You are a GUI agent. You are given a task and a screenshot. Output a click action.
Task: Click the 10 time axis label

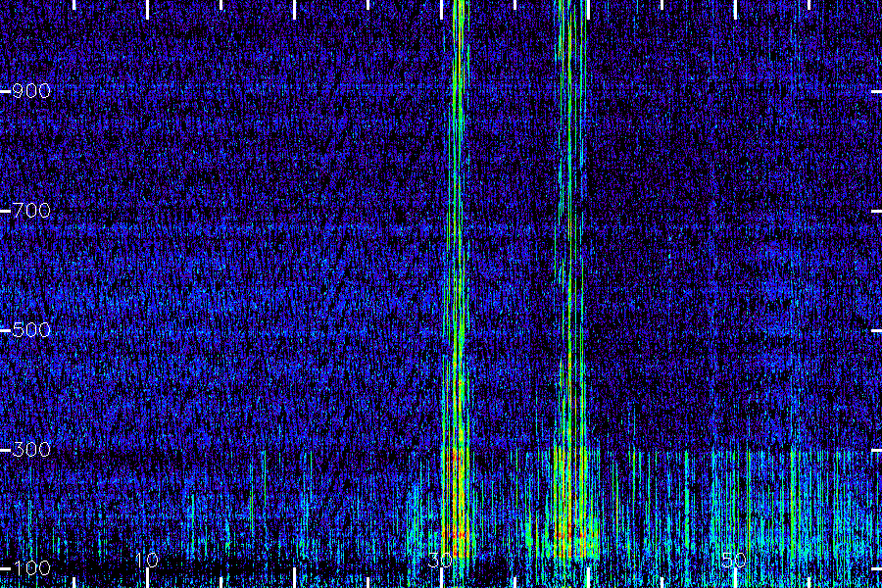(147, 561)
